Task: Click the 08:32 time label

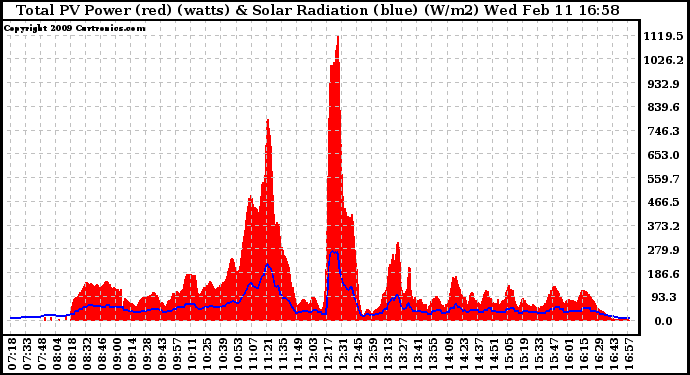Action: pyautogui.click(x=87, y=354)
